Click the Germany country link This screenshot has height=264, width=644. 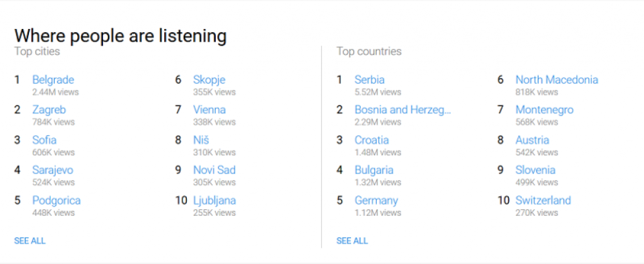tap(376, 201)
